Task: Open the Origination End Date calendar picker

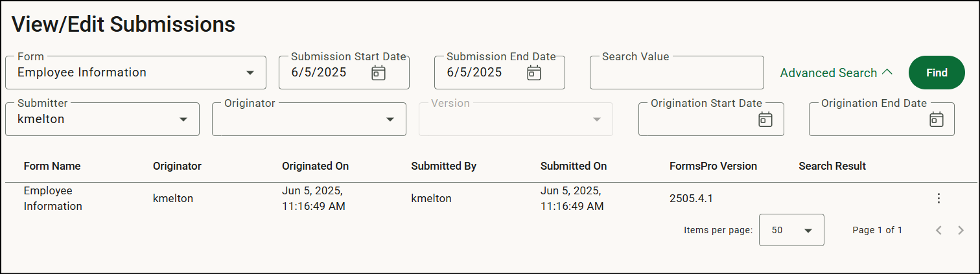Action: point(936,119)
